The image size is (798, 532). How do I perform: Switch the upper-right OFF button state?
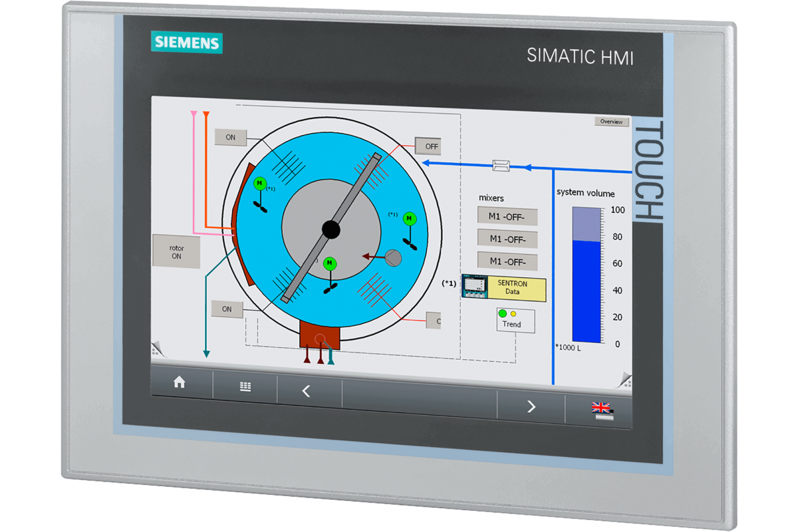click(x=429, y=146)
